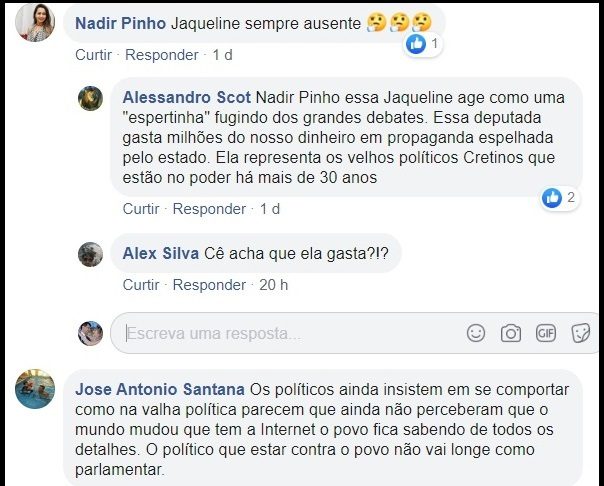Attach a photo using camera icon
The height and width of the screenshot is (486, 604).
pyautogui.click(x=511, y=333)
